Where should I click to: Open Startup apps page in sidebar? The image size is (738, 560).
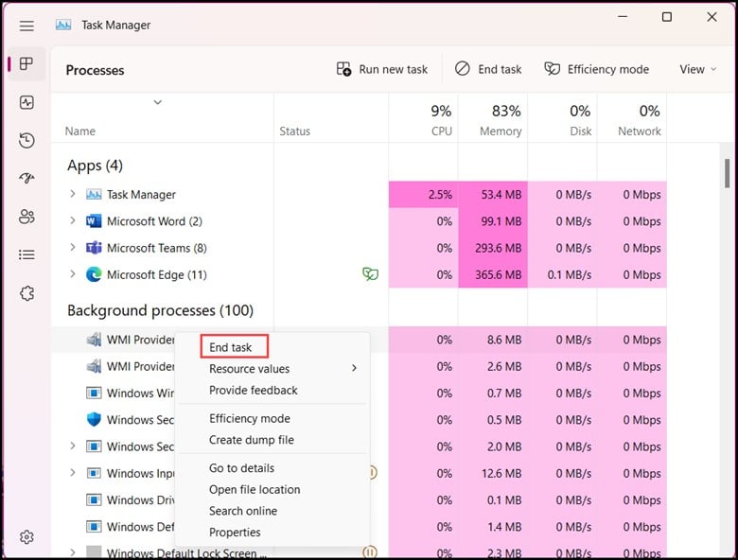26,179
